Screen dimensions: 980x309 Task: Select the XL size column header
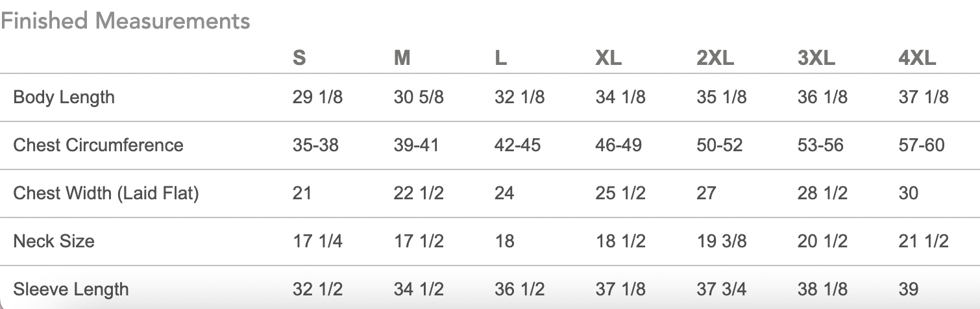point(608,58)
